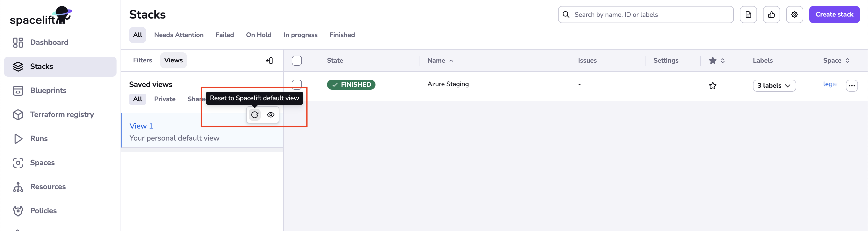
Task: Open the three-dot menu for Azure Staging
Action: click(x=851, y=85)
